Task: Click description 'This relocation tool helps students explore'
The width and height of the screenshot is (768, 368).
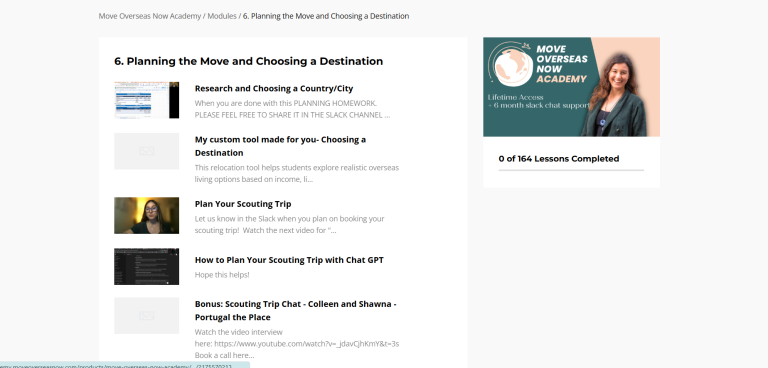Action: click(297, 173)
